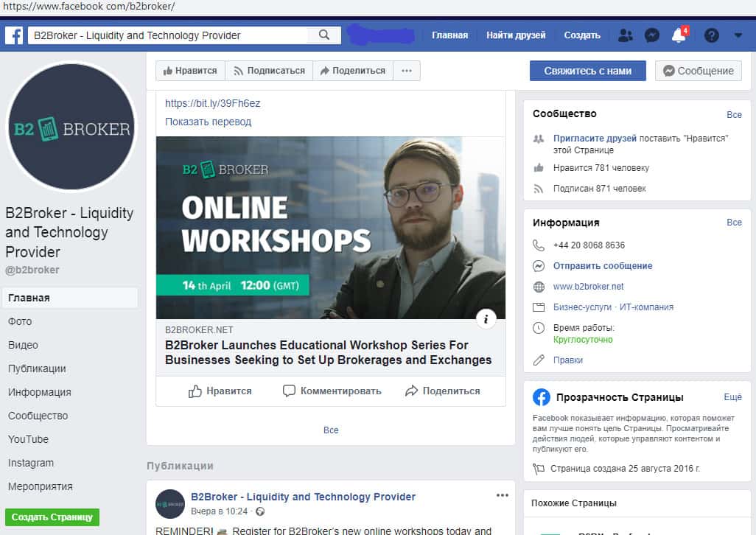Click the search magnifier icon
Screen dimensions: 756x535
(324, 35)
